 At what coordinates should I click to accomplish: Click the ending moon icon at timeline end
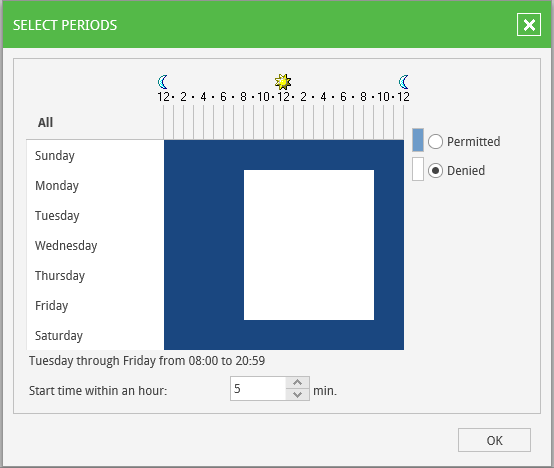(x=403, y=82)
